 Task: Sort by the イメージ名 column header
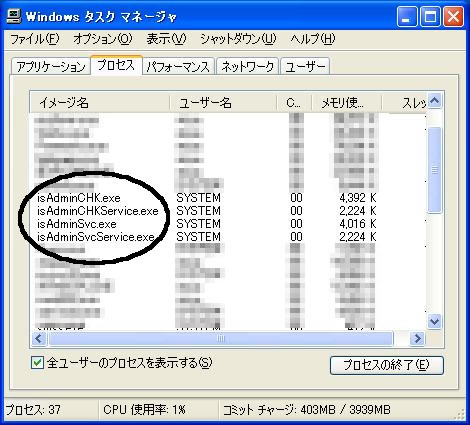[x=100, y=103]
